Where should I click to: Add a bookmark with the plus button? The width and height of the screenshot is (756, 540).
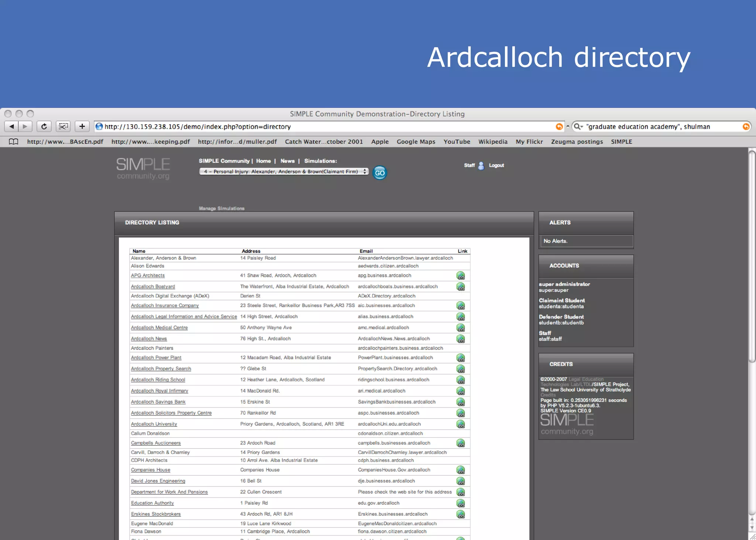[x=82, y=127]
